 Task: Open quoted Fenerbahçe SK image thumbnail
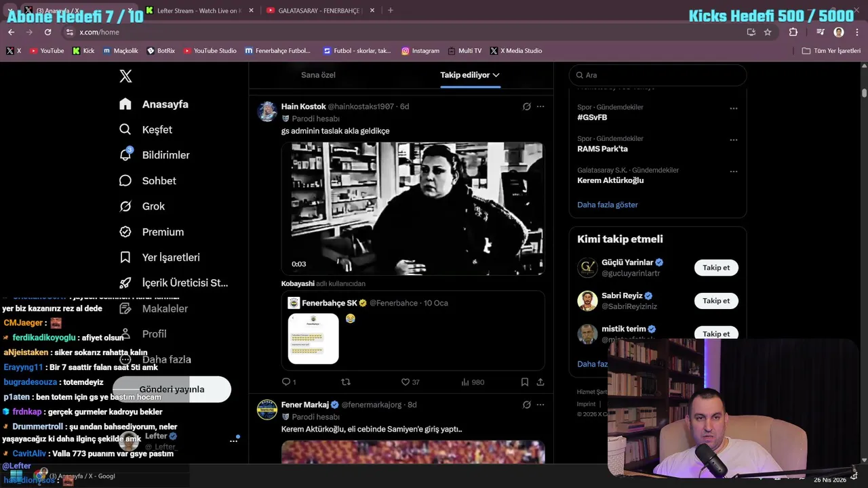[313, 339]
